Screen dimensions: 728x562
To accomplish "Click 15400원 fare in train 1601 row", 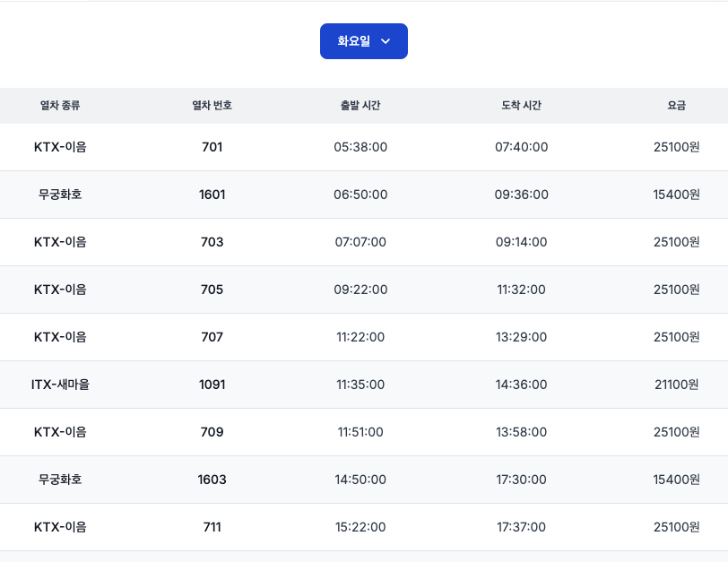I will coord(677,195).
